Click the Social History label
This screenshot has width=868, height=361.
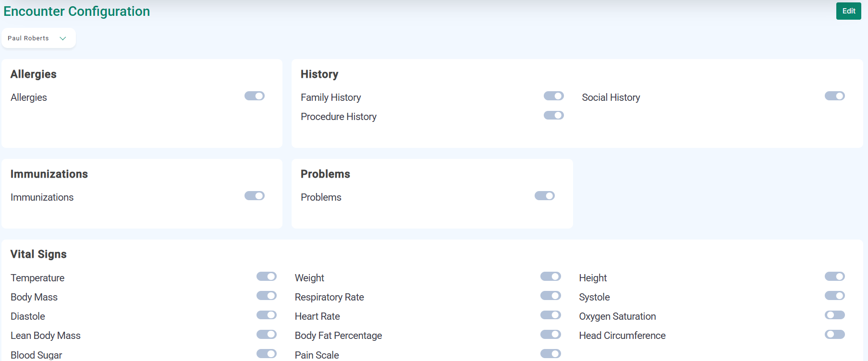611,97
